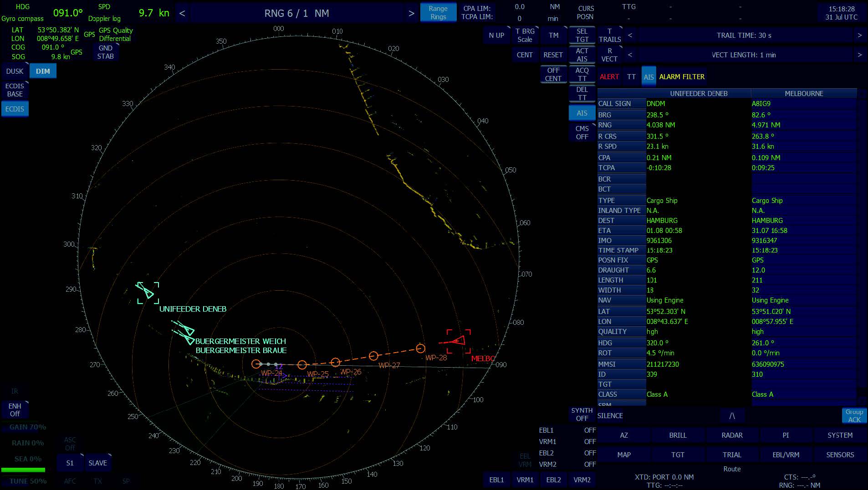Click Group ACK button
The image size is (868, 490).
[854, 415]
